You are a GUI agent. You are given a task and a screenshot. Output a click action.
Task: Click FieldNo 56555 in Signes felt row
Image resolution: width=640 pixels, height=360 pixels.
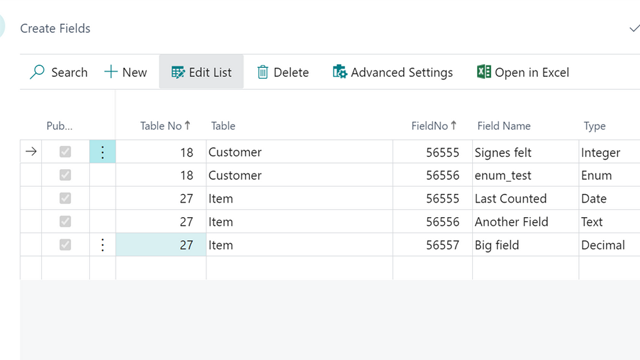(x=433, y=152)
